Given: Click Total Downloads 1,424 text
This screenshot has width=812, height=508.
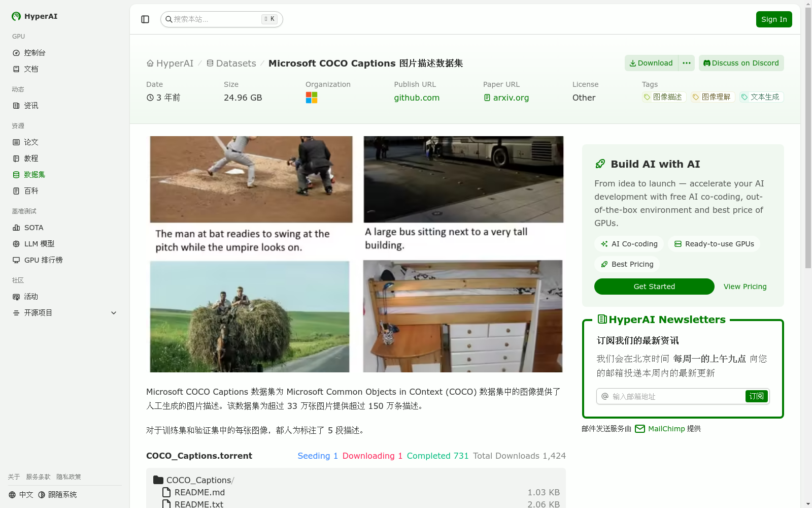Looking at the screenshot, I should (519, 456).
